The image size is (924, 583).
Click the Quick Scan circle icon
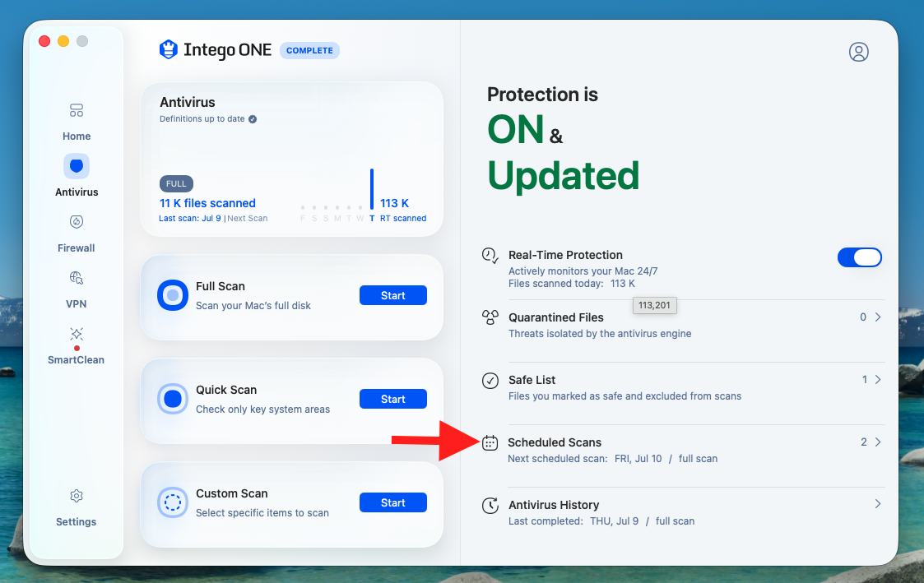(173, 399)
